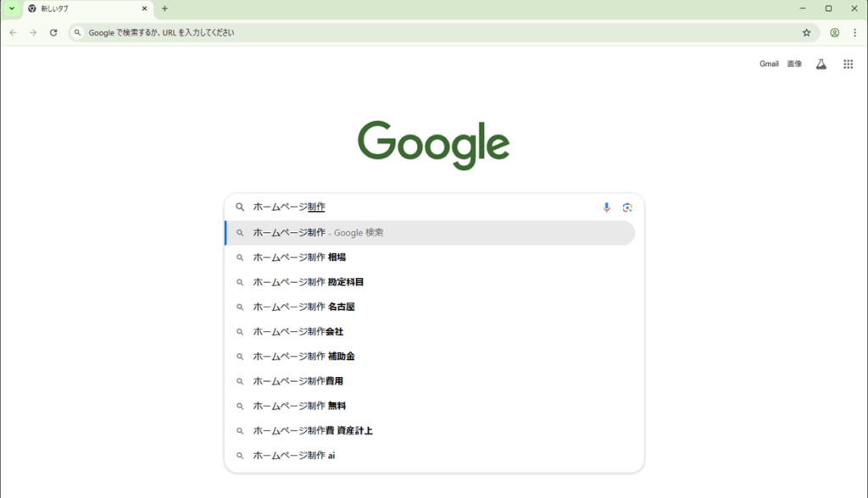Select suggestion ホームページ制作費 資産計上

coord(430,430)
